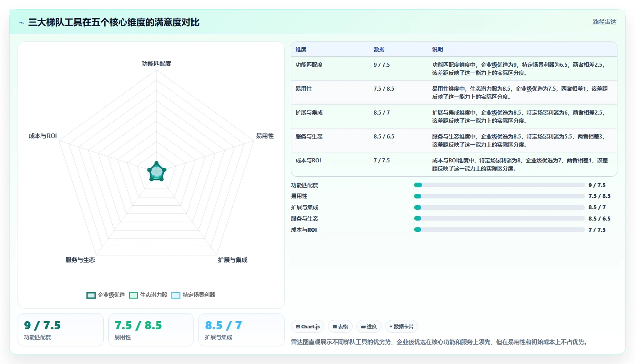Toggle the 生态潜力股 legend swatch
The height and width of the screenshot is (364, 635).
click(133, 295)
